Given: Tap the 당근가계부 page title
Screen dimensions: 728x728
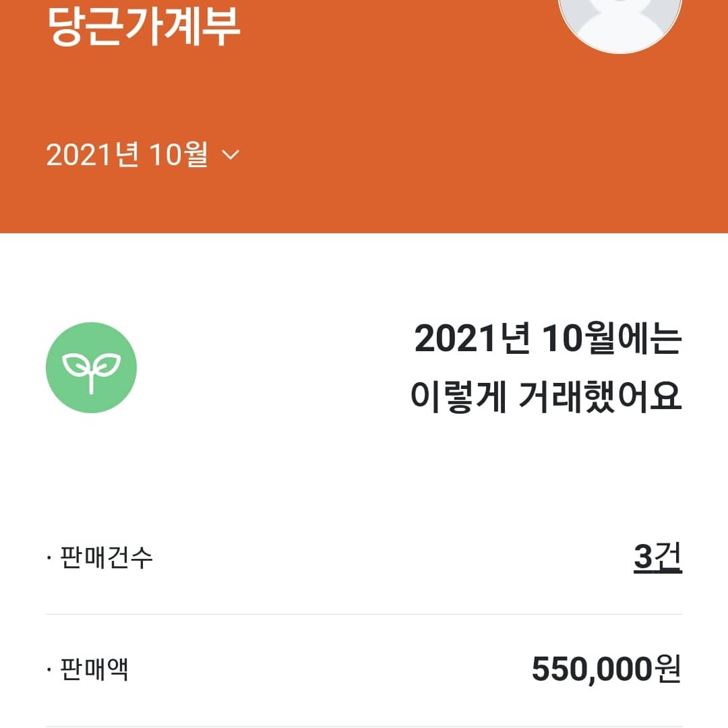Looking at the screenshot, I should pos(145,27).
